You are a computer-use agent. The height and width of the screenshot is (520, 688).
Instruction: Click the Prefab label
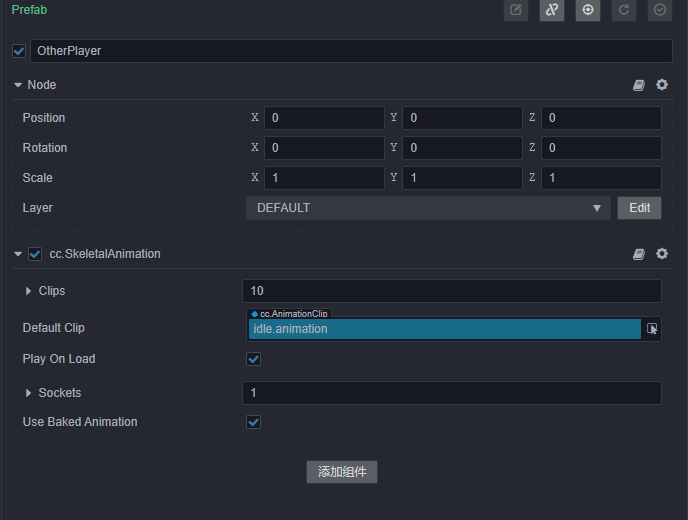tap(29, 10)
